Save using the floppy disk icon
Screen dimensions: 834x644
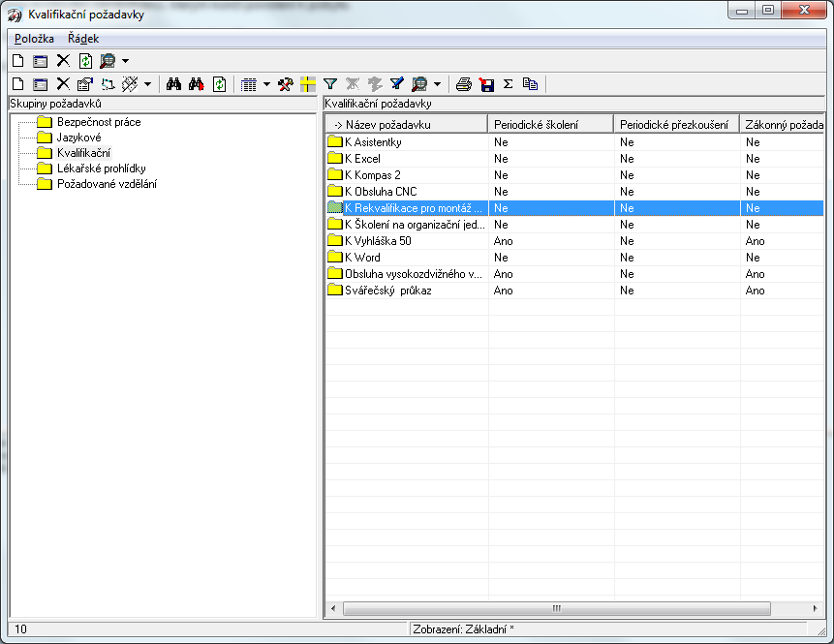(x=486, y=84)
